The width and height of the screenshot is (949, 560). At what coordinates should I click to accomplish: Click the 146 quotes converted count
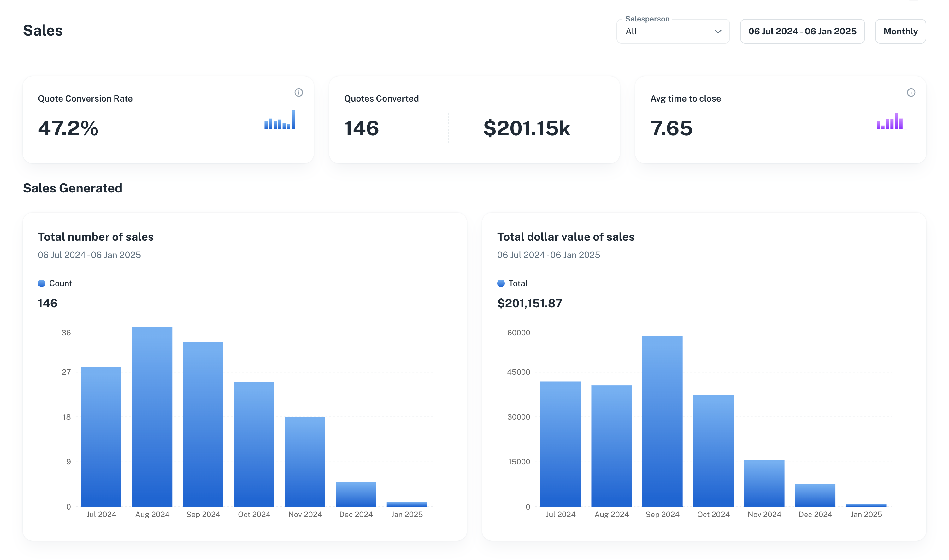[361, 128]
